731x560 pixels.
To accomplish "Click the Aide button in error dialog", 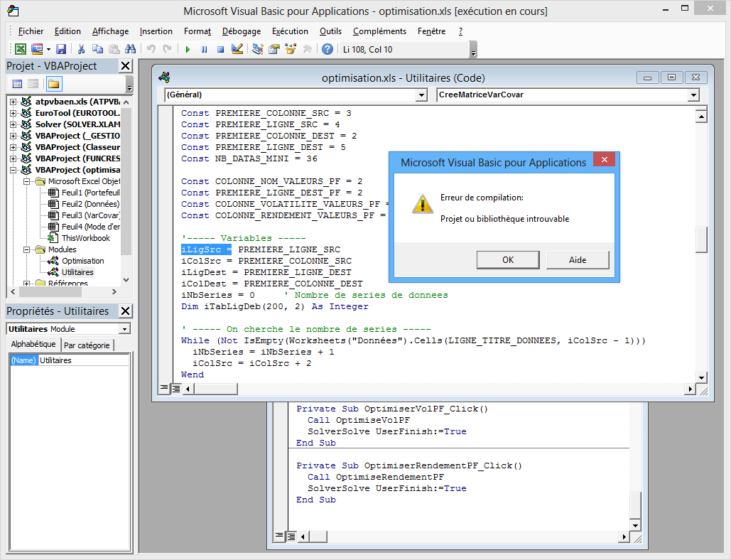I will [x=577, y=260].
